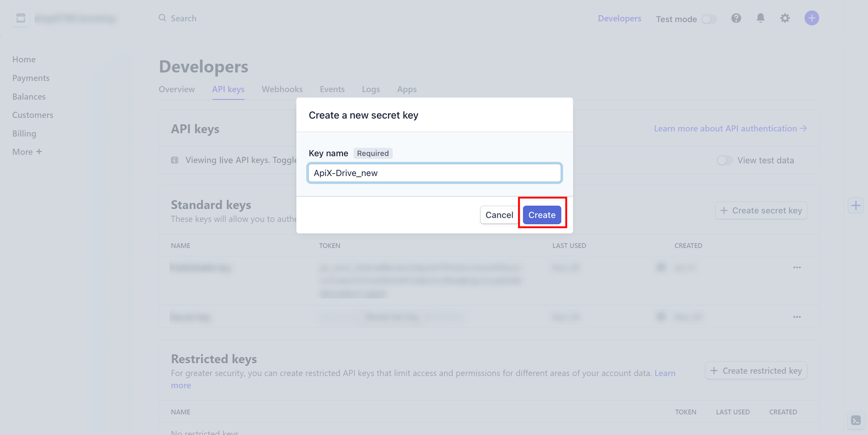868x435 pixels.
Task: Enable View test data toggle
Action: (725, 160)
